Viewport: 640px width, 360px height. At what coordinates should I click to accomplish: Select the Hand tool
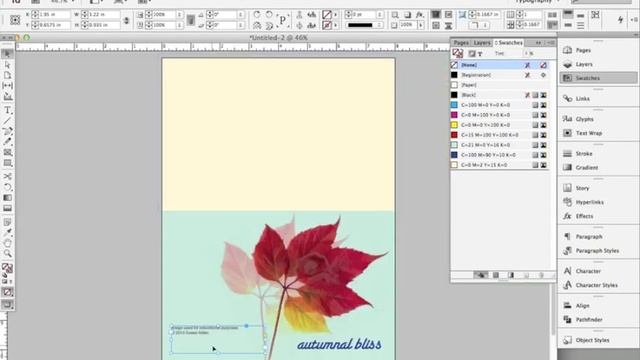pos(7,243)
